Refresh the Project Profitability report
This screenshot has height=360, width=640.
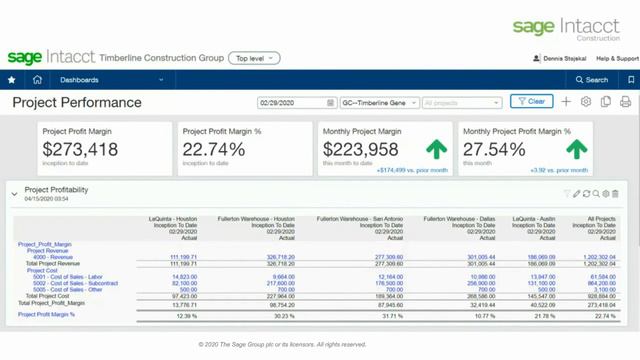click(x=586, y=194)
